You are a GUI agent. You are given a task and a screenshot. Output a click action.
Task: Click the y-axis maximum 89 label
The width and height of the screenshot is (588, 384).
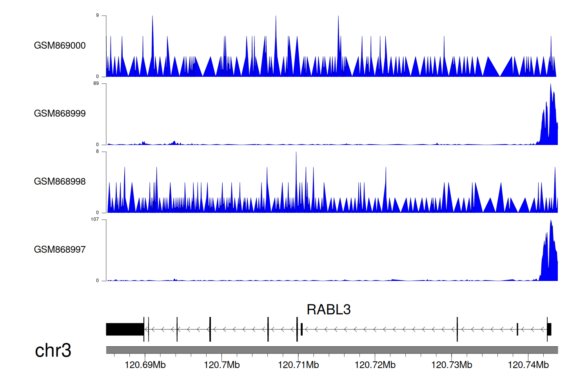[96, 83]
